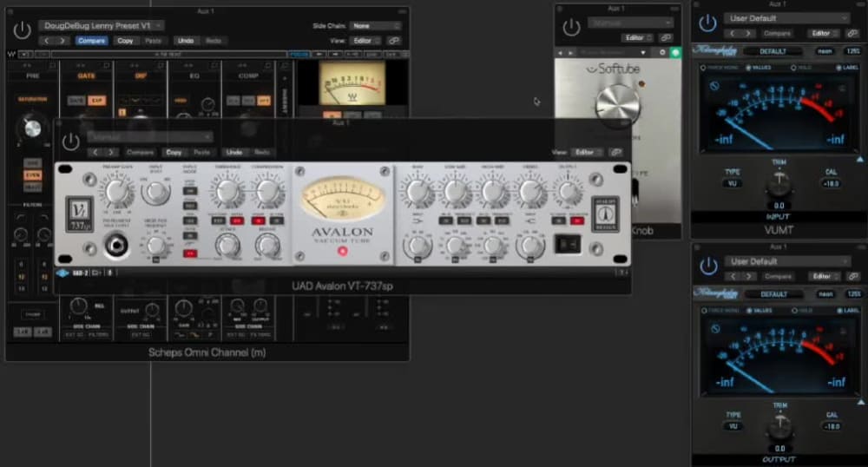Screen dimensions: 868x467
Task: Toggle EVEN saturation button in Scheps PRE
Action: tap(33, 175)
